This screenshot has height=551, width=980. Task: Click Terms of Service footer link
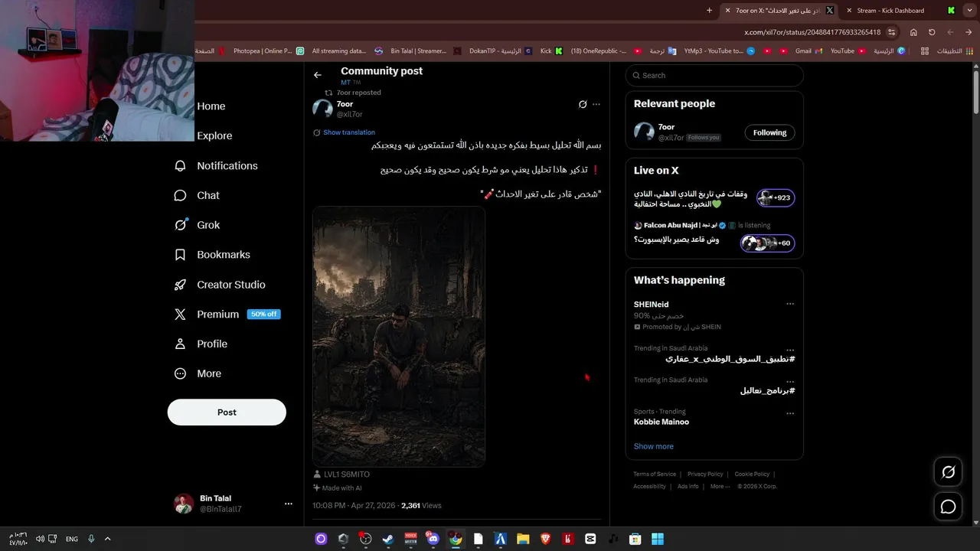click(655, 474)
